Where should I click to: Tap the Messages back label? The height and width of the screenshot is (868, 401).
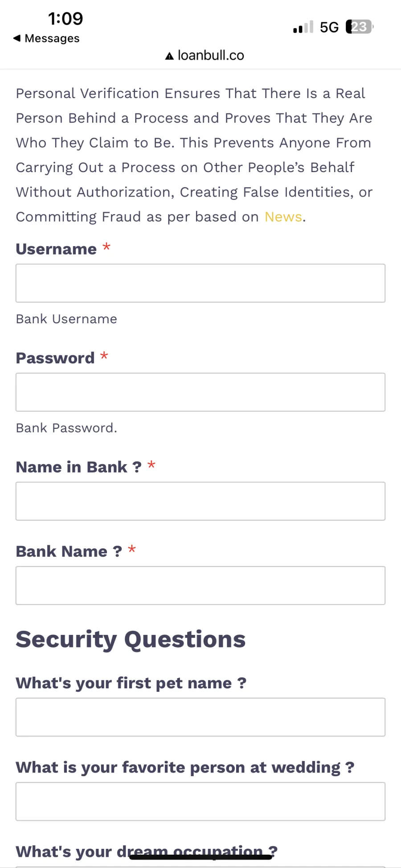52,38
